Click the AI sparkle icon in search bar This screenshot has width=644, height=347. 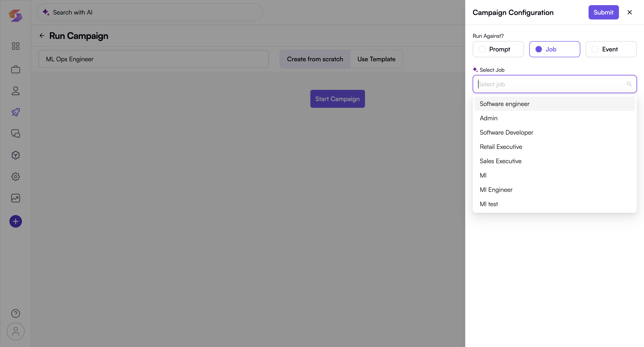click(46, 12)
